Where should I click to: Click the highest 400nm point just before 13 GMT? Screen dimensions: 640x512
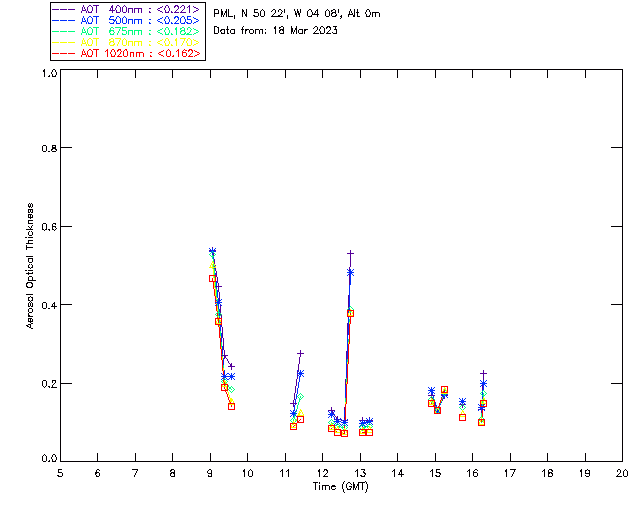(350, 253)
